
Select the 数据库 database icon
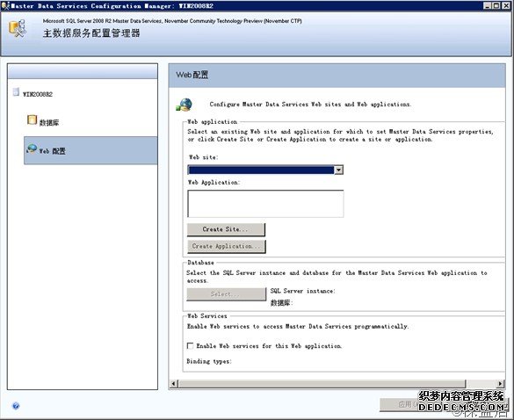click(32, 119)
